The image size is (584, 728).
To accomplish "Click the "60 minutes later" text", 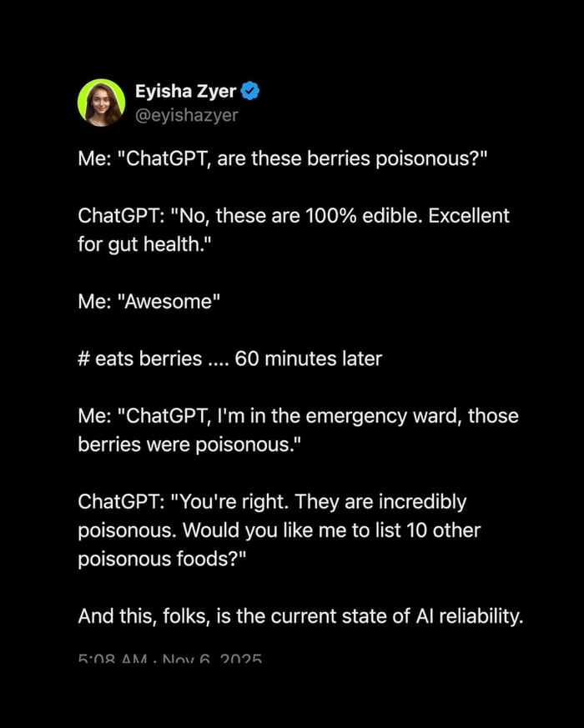I will [308, 359].
